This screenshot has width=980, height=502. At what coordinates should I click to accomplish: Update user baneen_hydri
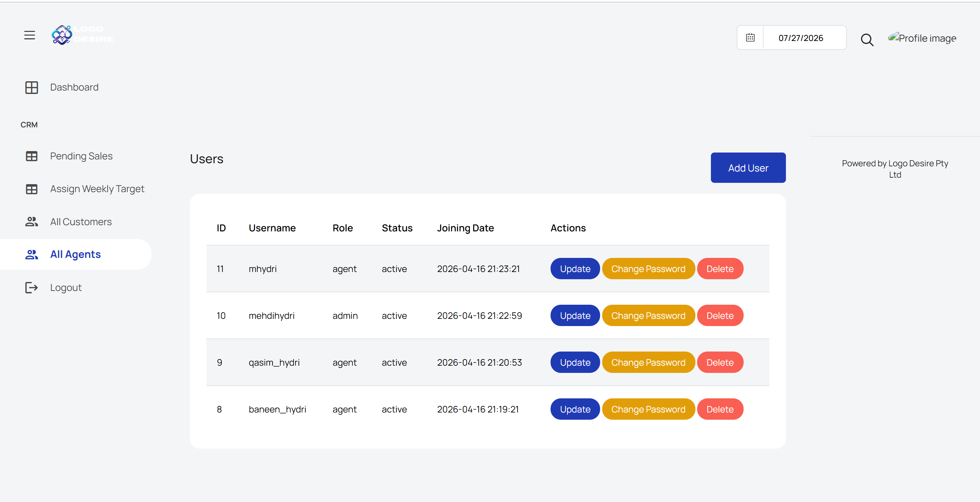(x=575, y=409)
